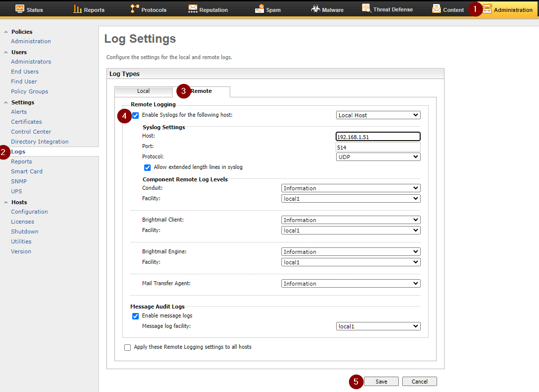Open the Content envelope icon
Screen dimensions: 539x392
tap(437, 9)
